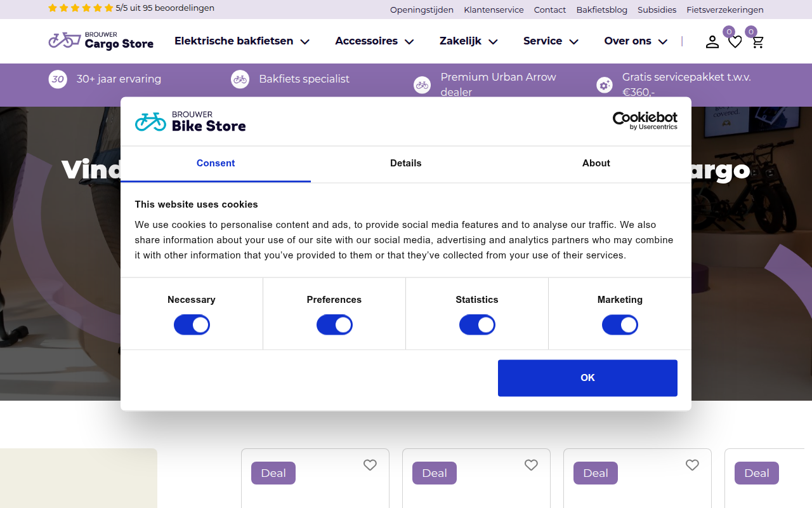
Task: Click the 5/5 uit 95 beoordelingen text
Action: [x=165, y=8]
